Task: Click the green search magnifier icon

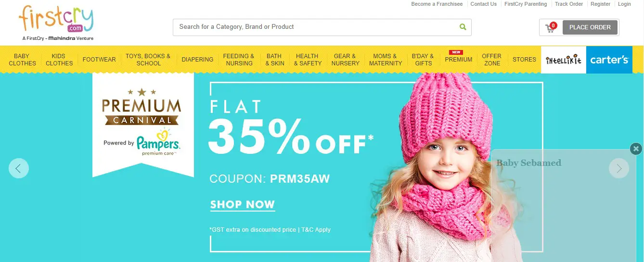Action: (463, 27)
